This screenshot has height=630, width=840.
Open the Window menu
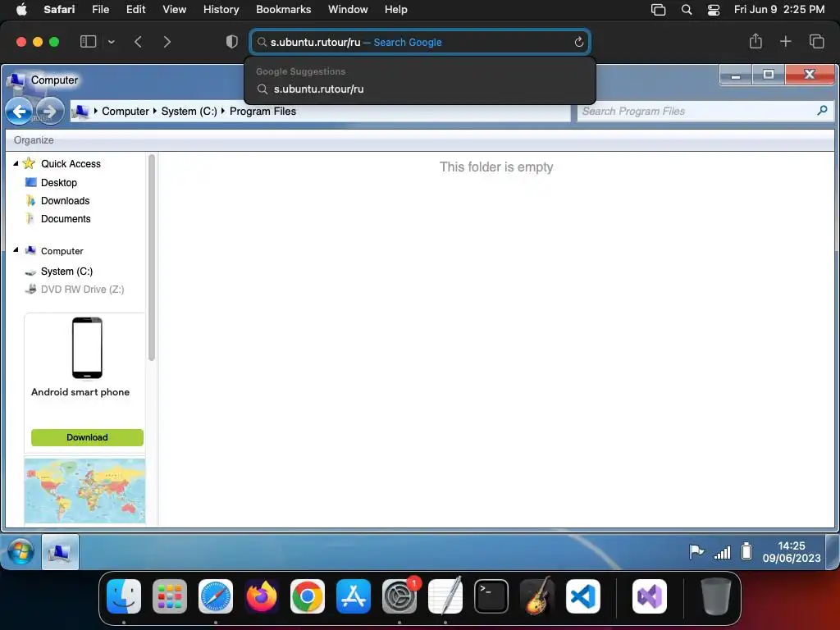tap(348, 10)
